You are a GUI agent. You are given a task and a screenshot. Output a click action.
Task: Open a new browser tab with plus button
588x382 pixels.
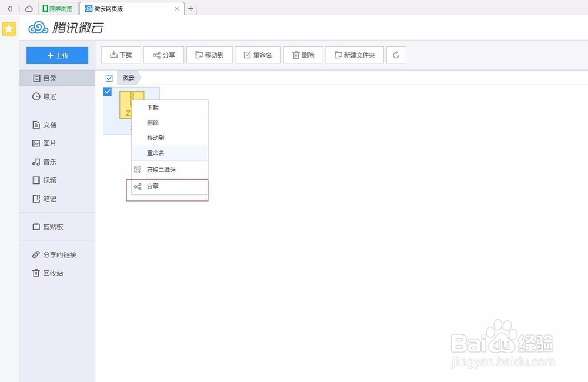pos(191,9)
